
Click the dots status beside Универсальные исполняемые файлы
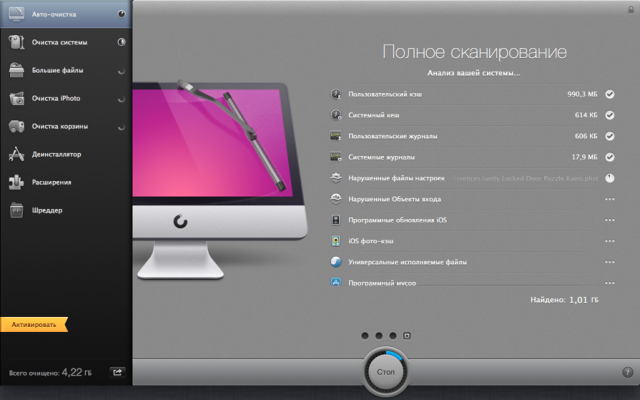[x=609, y=262]
